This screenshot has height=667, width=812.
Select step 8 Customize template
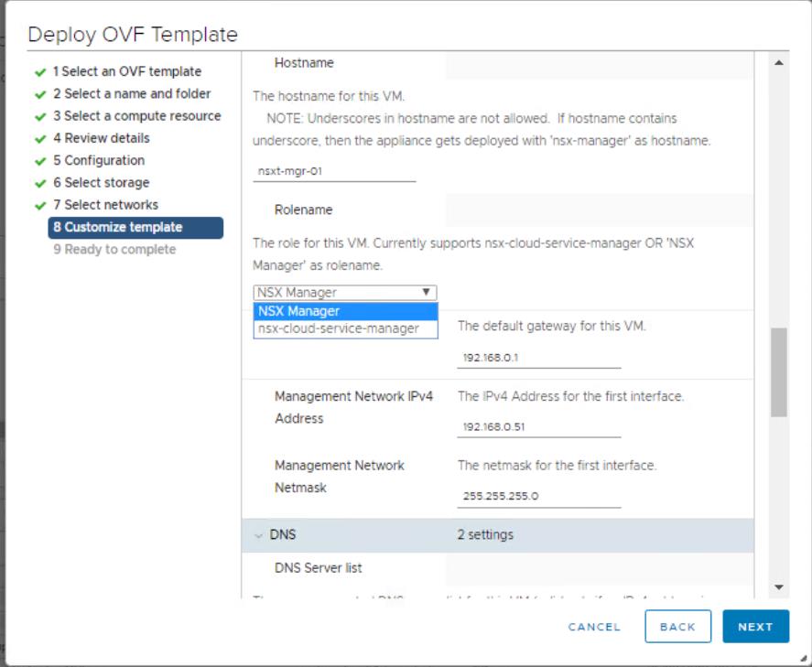click(x=135, y=227)
